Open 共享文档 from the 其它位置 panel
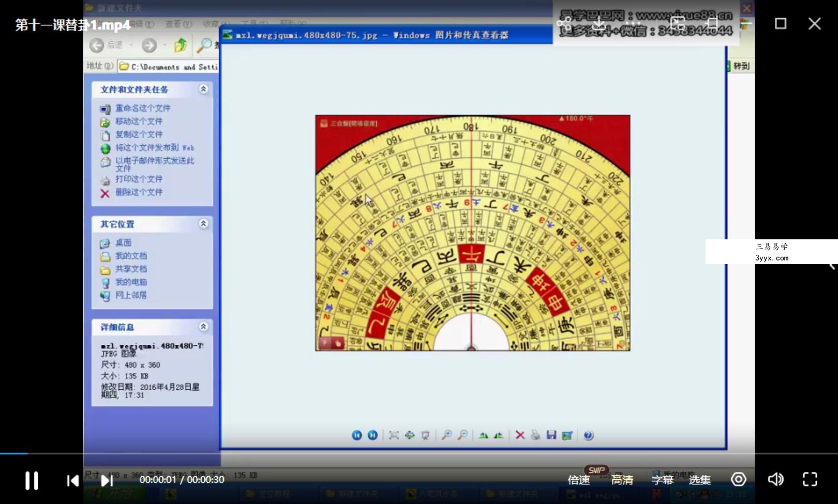This screenshot has width=838, height=504. (131, 269)
